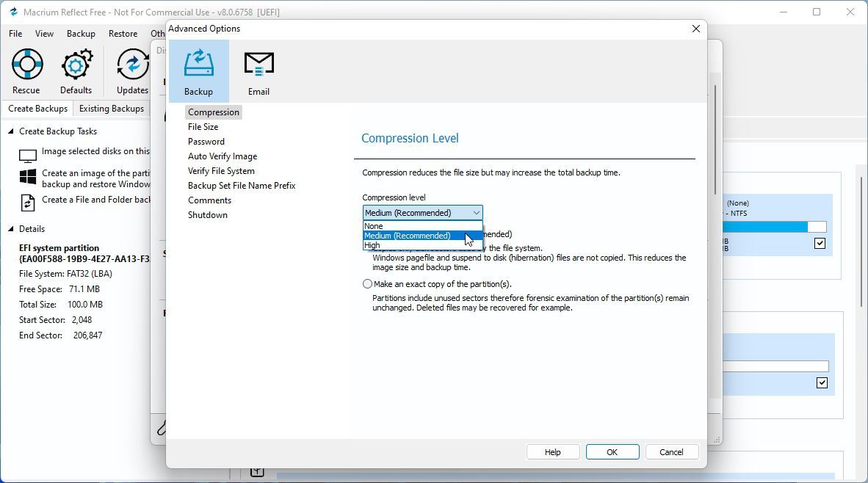Toggle the lower partition checkbox in the main window

point(822,383)
